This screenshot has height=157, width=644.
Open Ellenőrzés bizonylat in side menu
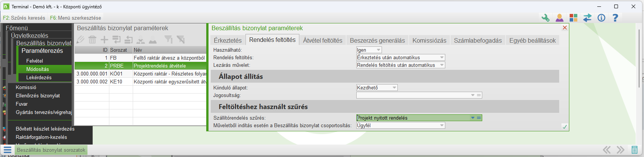(38, 95)
